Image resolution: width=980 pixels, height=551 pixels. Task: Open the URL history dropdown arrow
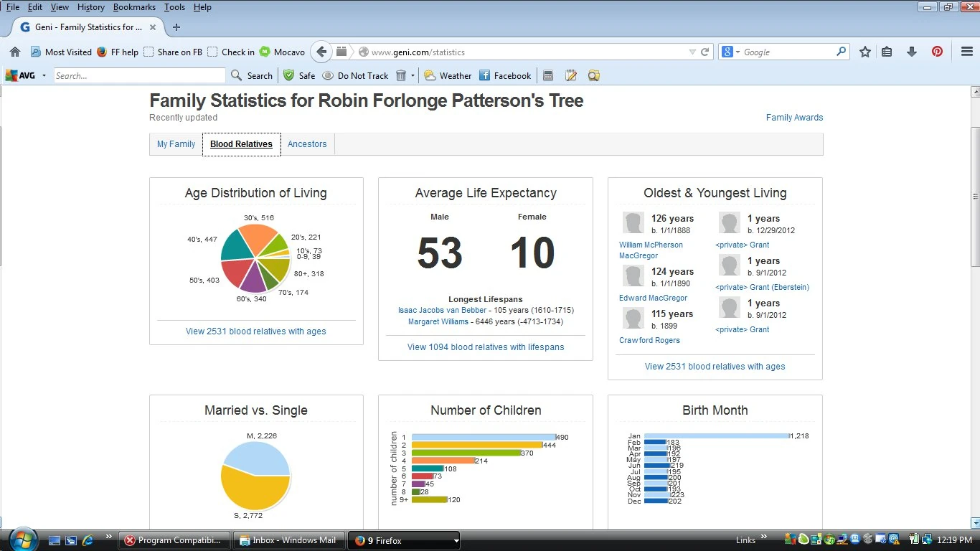tap(692, 52)
